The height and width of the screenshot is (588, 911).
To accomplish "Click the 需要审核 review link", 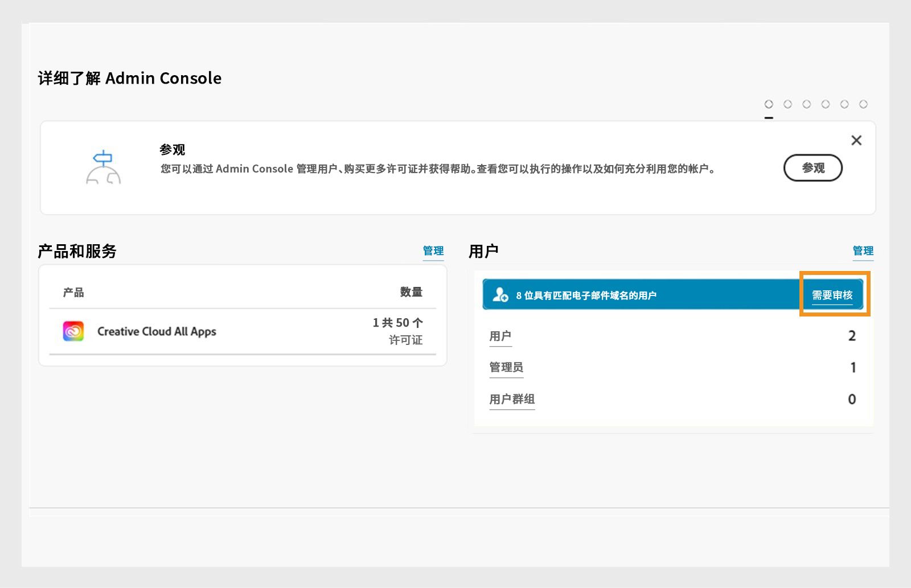I will pyautogui.click(x=832, y=295).
